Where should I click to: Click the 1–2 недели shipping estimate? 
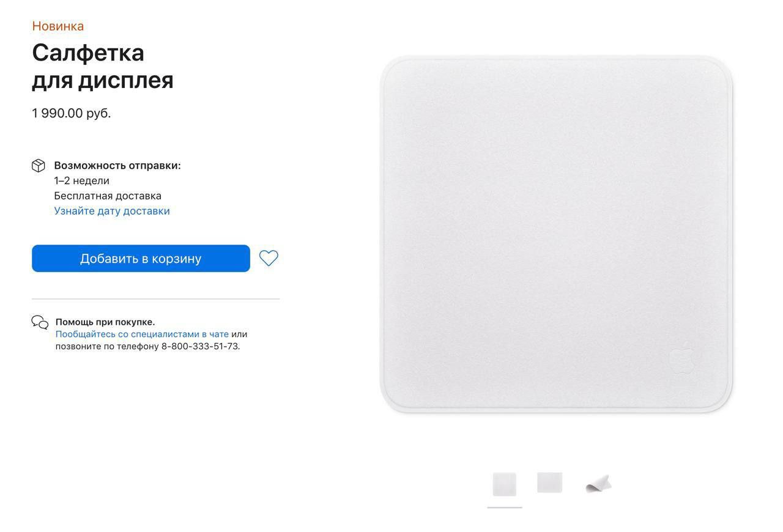click(81, 180)
